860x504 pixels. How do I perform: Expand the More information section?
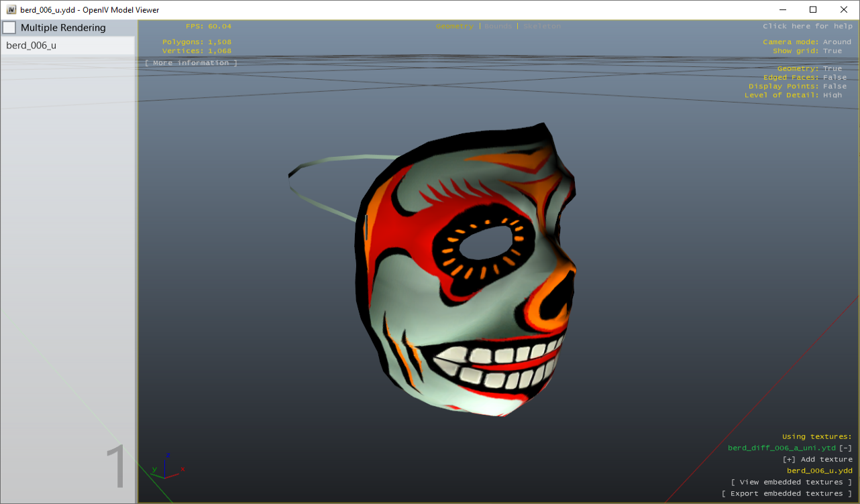(191, 63)
